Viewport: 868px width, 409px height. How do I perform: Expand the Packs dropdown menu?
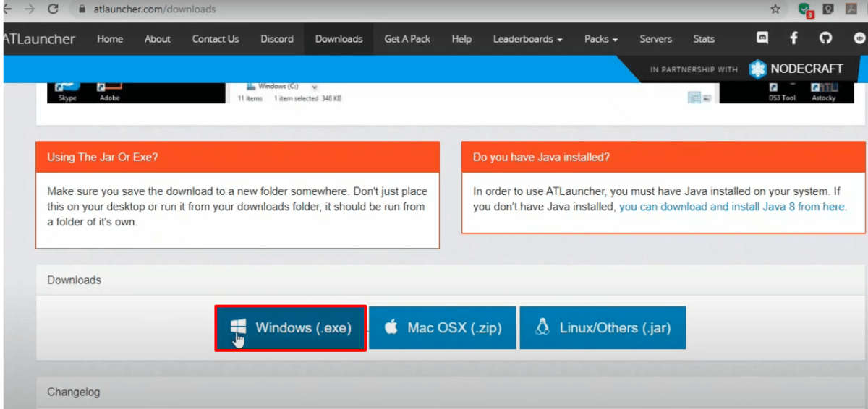coord(601,39)
